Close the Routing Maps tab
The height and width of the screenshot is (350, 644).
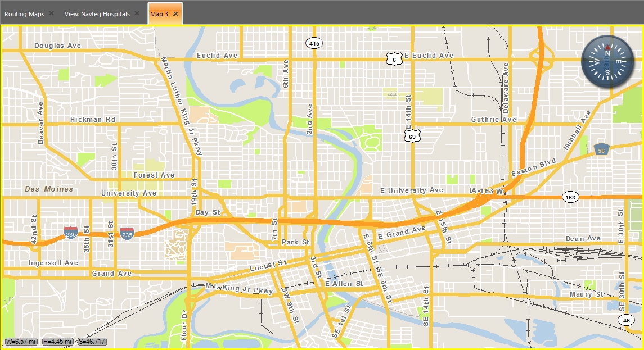pos(51,13)
